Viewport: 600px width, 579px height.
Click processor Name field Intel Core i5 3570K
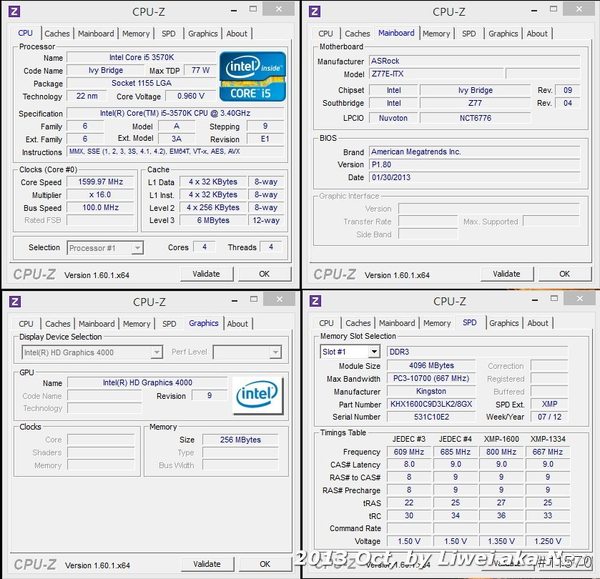coord(142,57)
